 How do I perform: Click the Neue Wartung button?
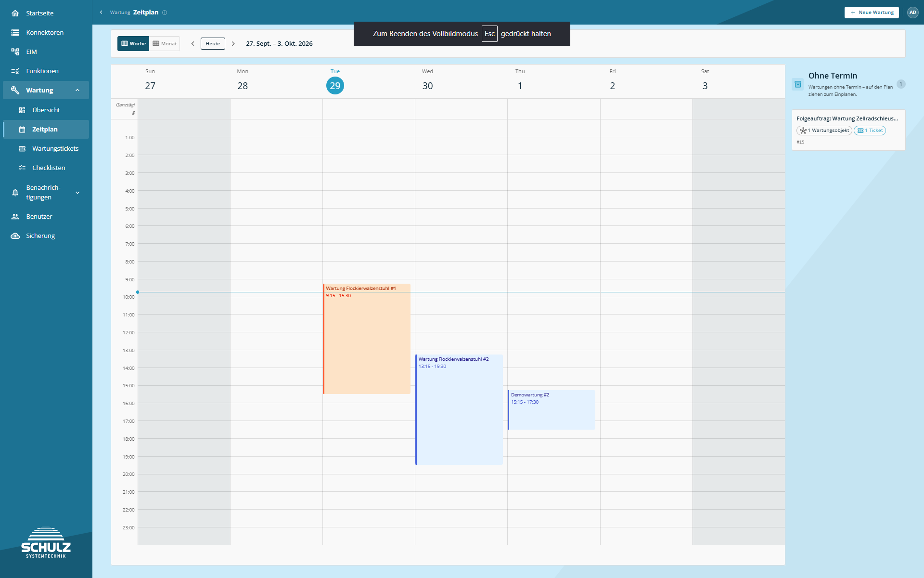(x=872, y=13)
